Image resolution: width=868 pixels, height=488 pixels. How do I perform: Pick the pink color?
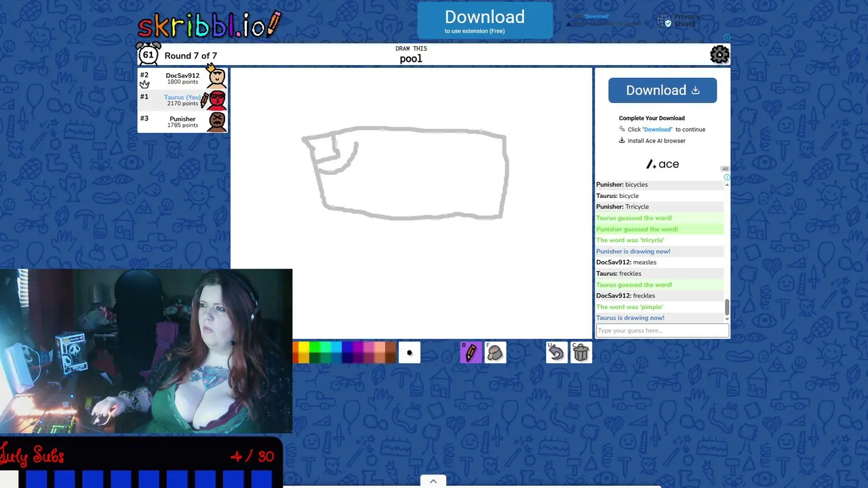coord(369,347)
